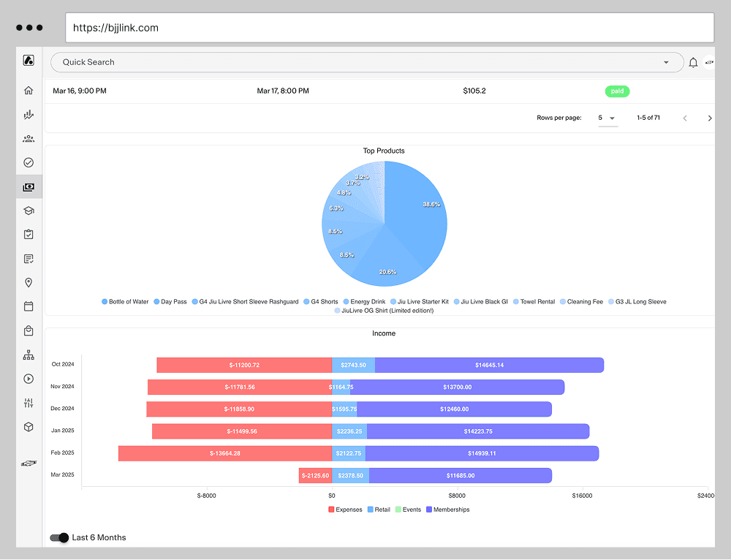This screenshot has width=731, height=560.
Task: Select the analytics bar chart icon
Action: [29, 114]
